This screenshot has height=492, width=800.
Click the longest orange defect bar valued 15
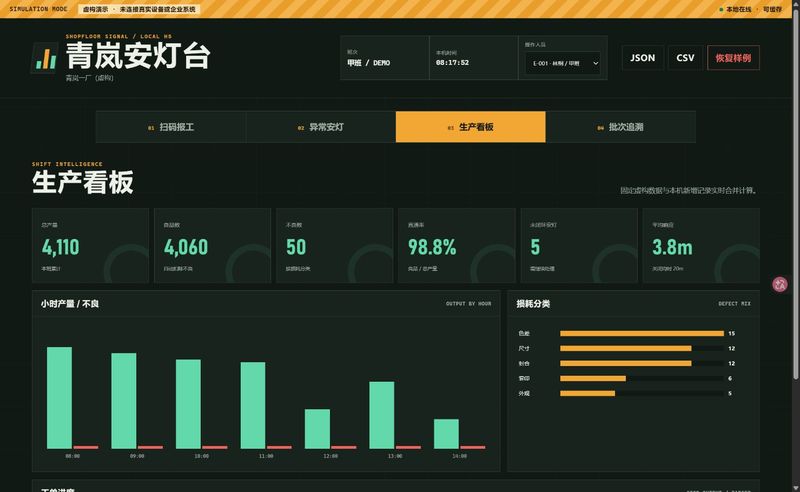[x=642, y=333]
